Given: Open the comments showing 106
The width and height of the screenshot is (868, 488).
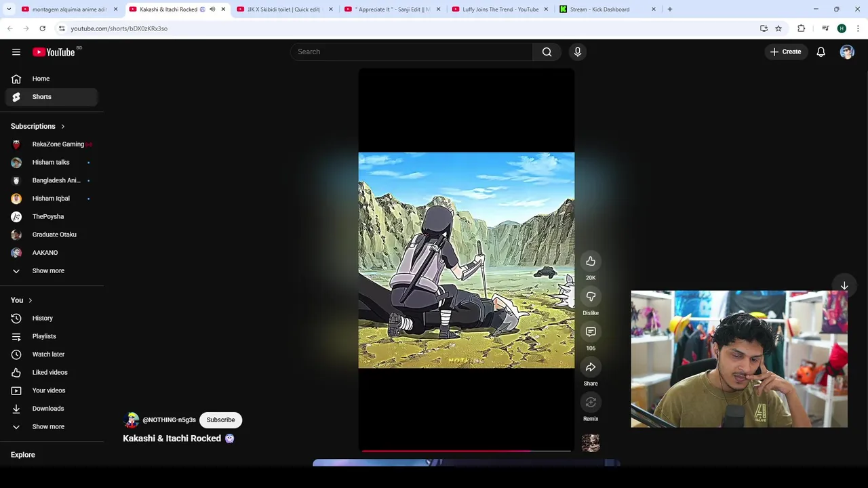Looking at the screenshot, I should [591, 331].
